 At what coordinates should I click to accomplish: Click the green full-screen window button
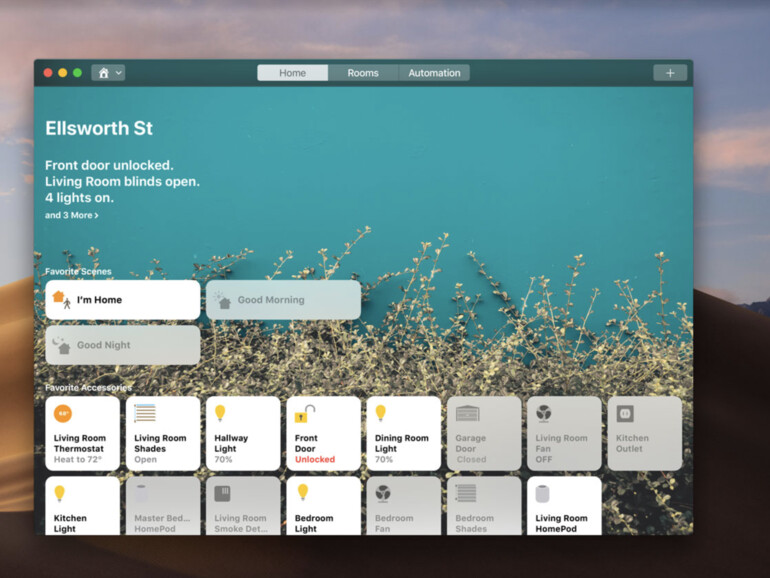pyautogui.click(x=78, y=73)
